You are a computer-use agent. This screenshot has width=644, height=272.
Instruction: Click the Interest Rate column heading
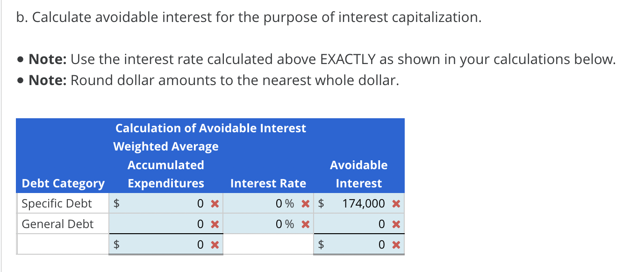268,183
